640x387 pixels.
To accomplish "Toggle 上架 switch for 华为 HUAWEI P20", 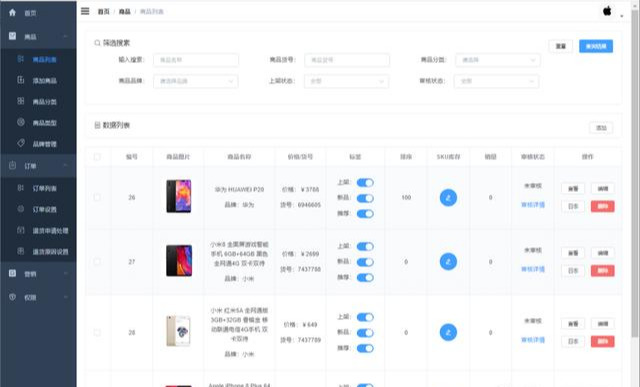I will tap(365, 182).
